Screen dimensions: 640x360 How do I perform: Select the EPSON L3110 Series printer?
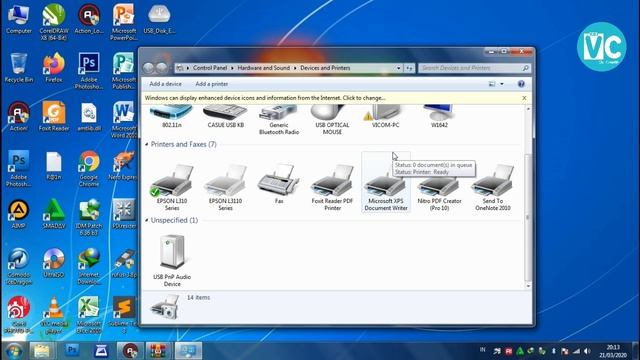click(225, 187)
